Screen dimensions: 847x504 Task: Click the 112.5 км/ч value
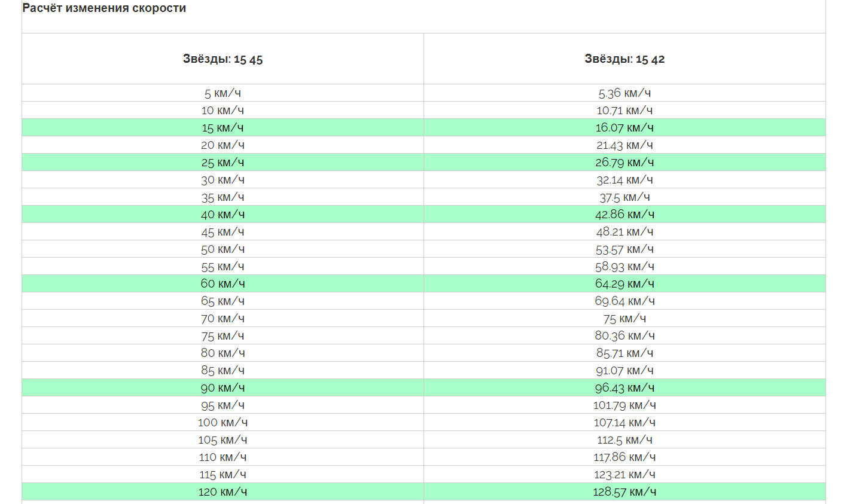coord(624,440)
